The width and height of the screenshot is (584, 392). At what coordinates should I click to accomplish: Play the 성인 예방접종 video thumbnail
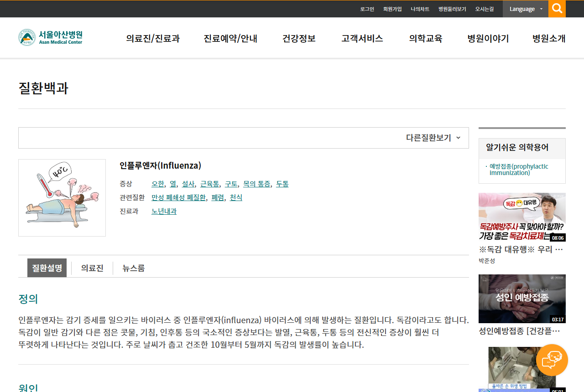tap(522, 299)
